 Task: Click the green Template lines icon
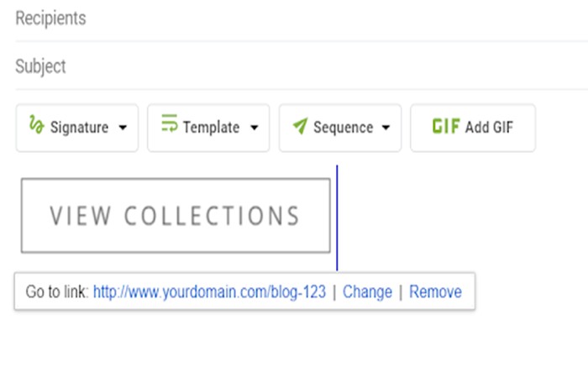click(170, 124)
